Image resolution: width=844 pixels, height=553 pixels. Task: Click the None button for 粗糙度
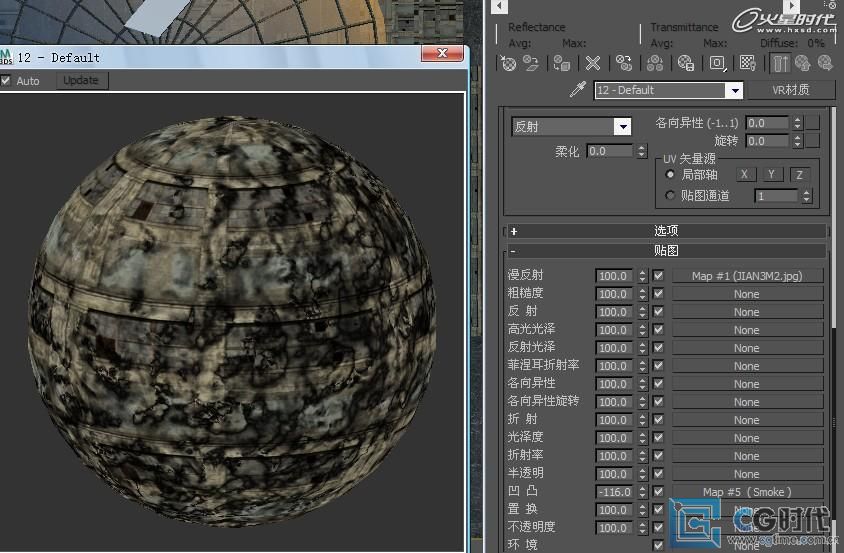coord(747,294)
